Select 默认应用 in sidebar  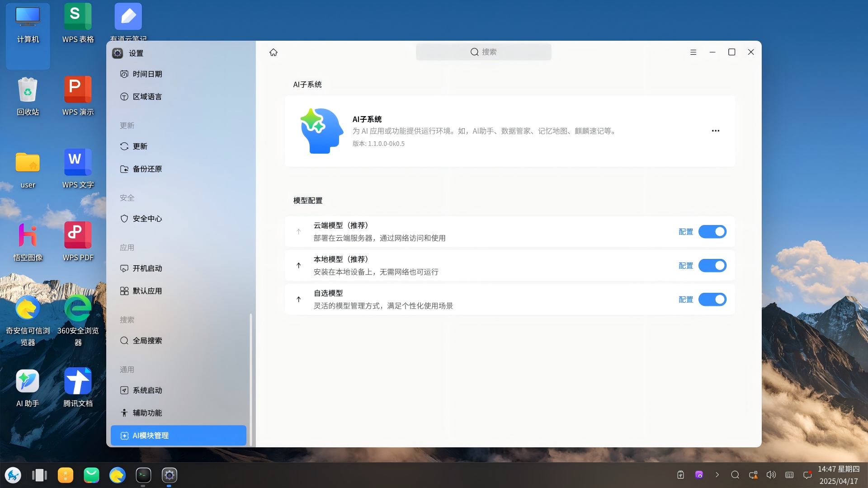coord(179,291)
